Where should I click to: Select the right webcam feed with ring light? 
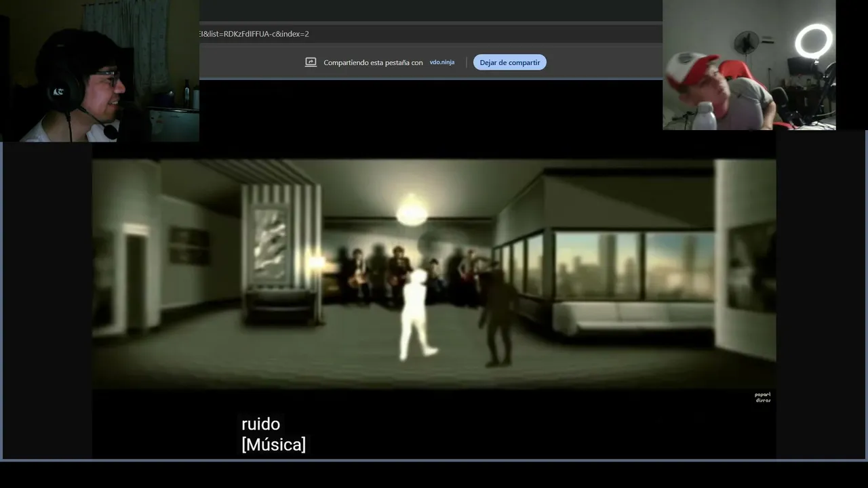[x=749, y=65]
